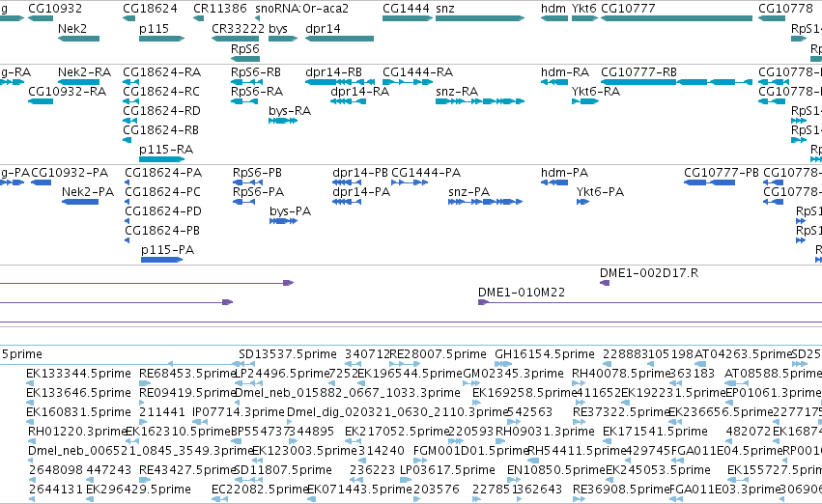
Task: Click the long CG10777 gene bar in the top track
Action: tap(677, 18)
